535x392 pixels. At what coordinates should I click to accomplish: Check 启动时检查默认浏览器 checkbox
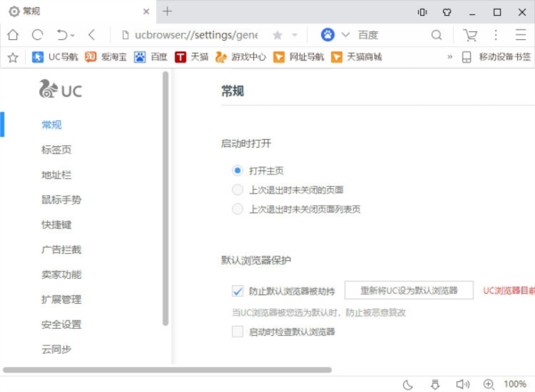click(237, 331)
